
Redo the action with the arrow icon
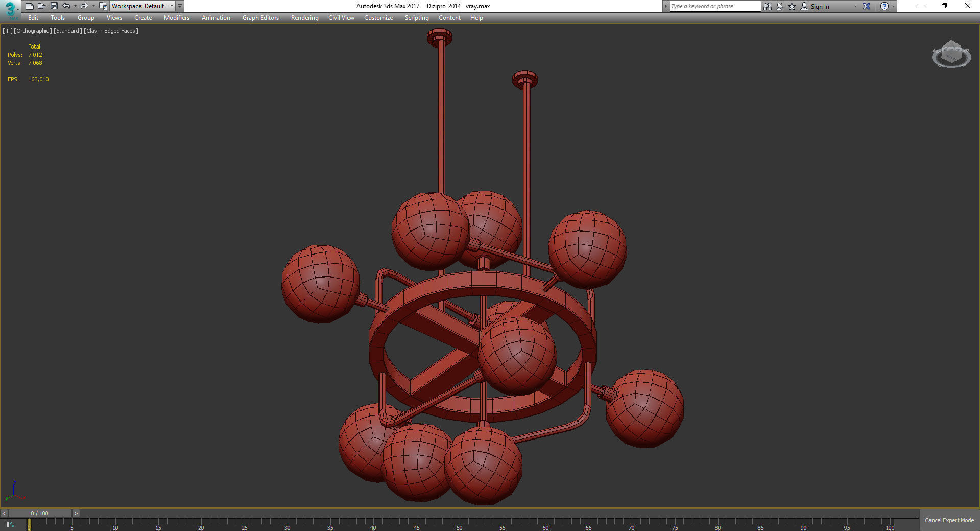(x=84, y=6)
